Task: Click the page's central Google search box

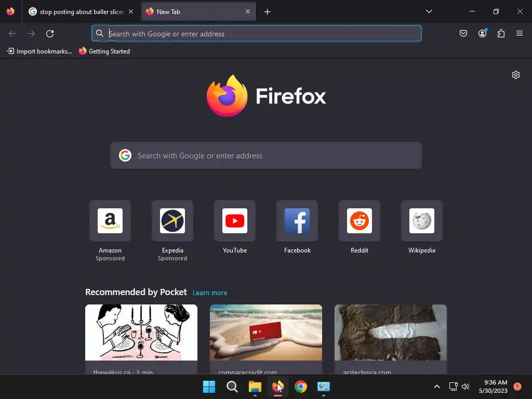Action: pos(265,155)
